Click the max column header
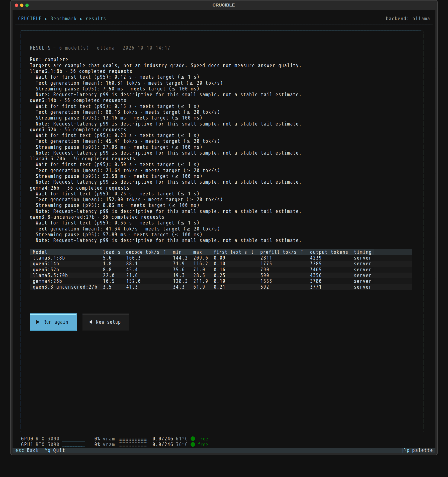448x477 pixels. click(198, 252)
